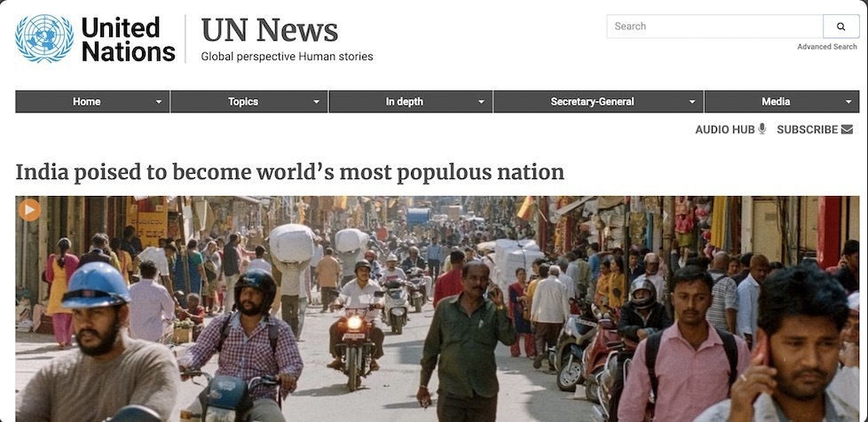Focus the Search input field

click(714, 26)
